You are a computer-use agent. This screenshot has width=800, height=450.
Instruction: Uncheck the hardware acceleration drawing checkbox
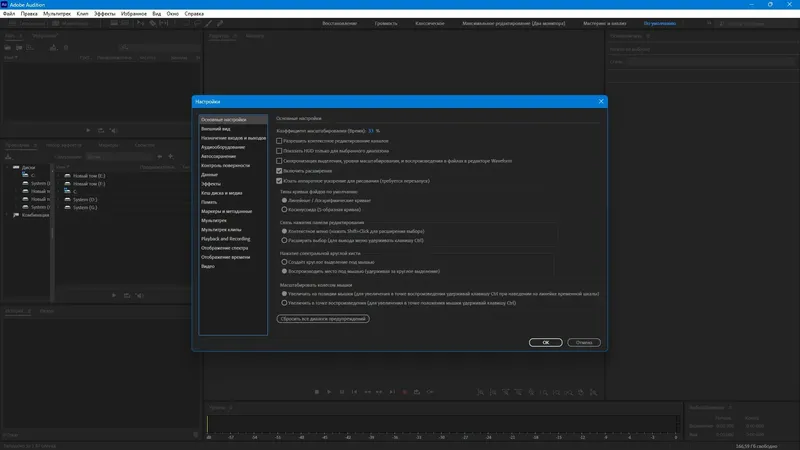(x=279, y=181)
